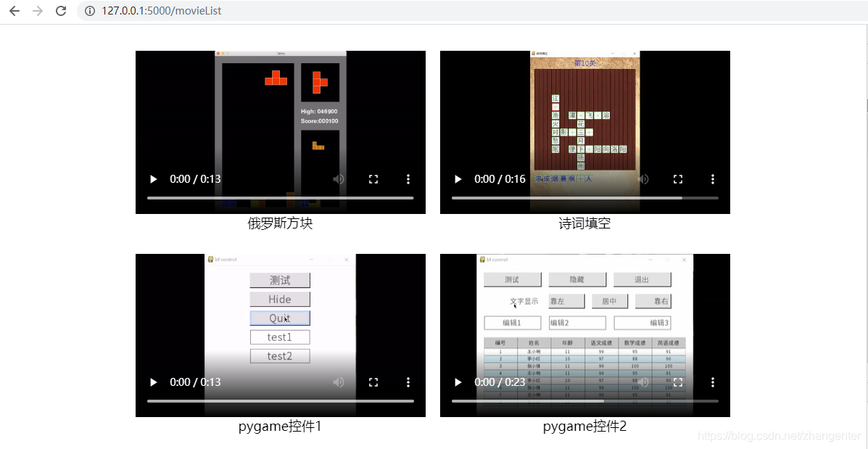Click the 诗词填空 caption text
The image size is (868, 449).
tap(584, 223)
